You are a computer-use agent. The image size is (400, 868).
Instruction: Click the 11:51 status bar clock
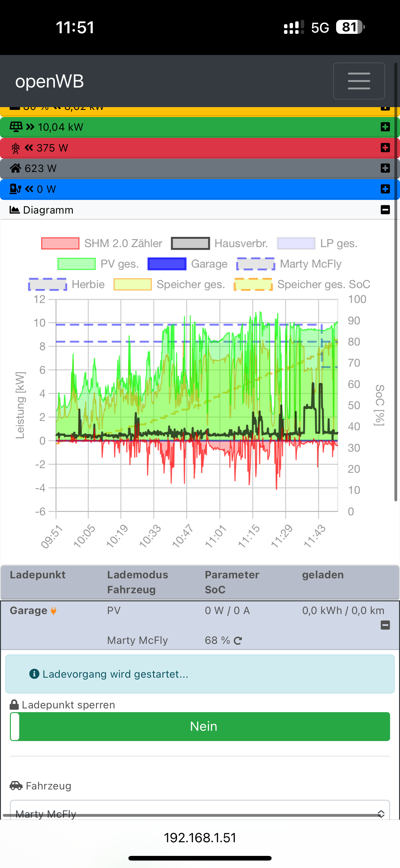coord(75,27)
